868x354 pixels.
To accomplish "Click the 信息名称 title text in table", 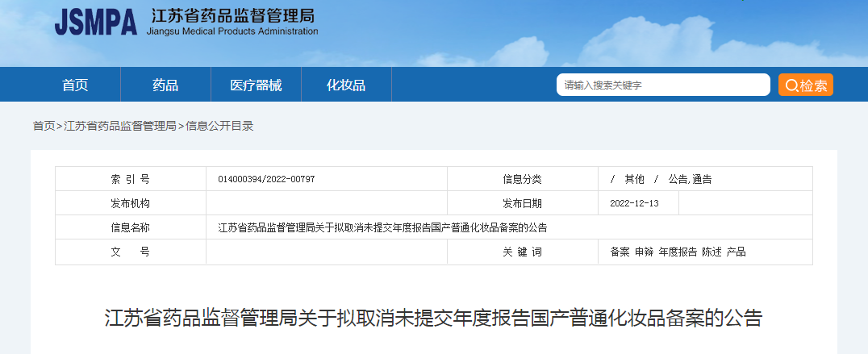I will 382,228.
